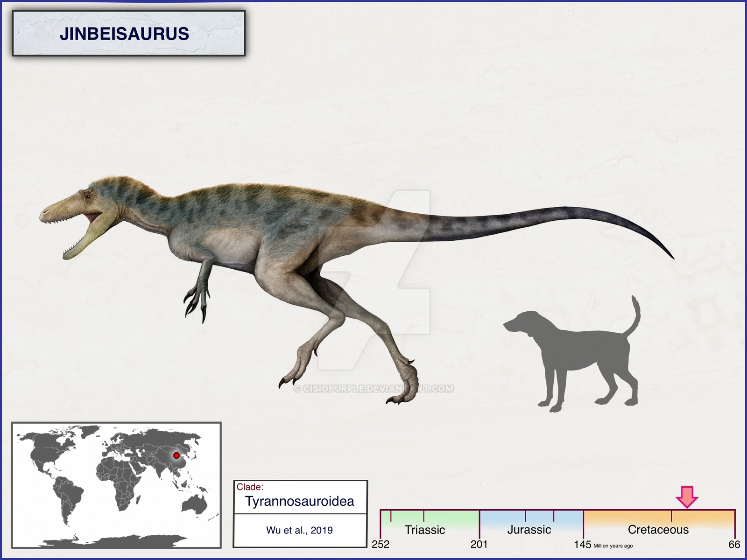Click the 201 timeline value

click(479, 545)
